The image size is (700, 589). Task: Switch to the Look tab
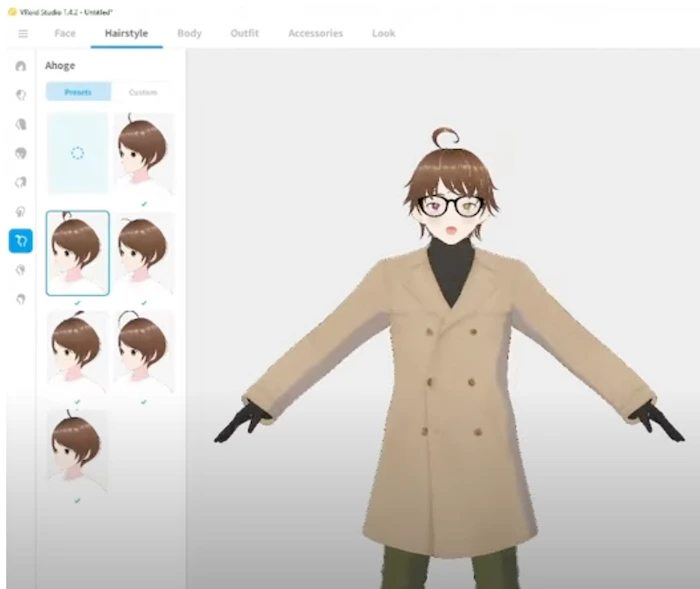pyautogui.click(x=383, y=33)
